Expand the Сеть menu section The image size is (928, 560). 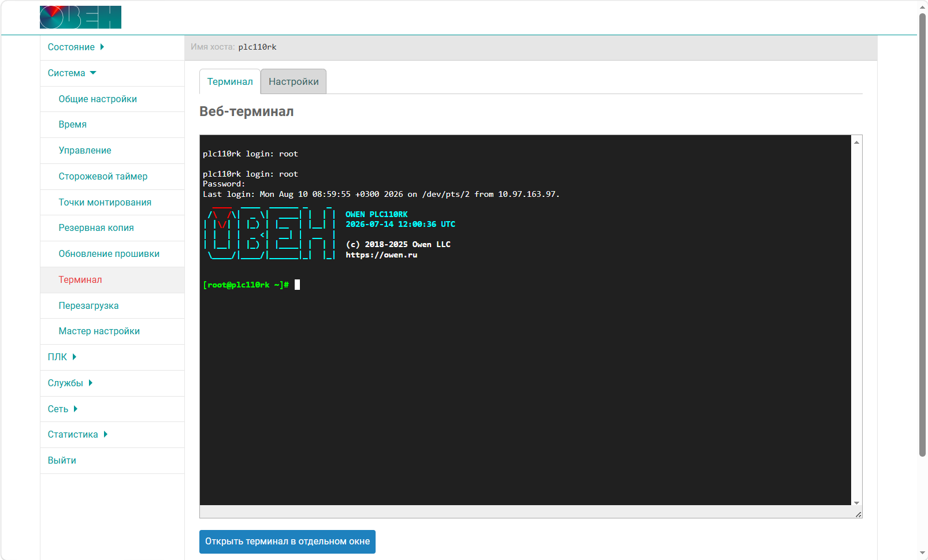coord(62,409)
